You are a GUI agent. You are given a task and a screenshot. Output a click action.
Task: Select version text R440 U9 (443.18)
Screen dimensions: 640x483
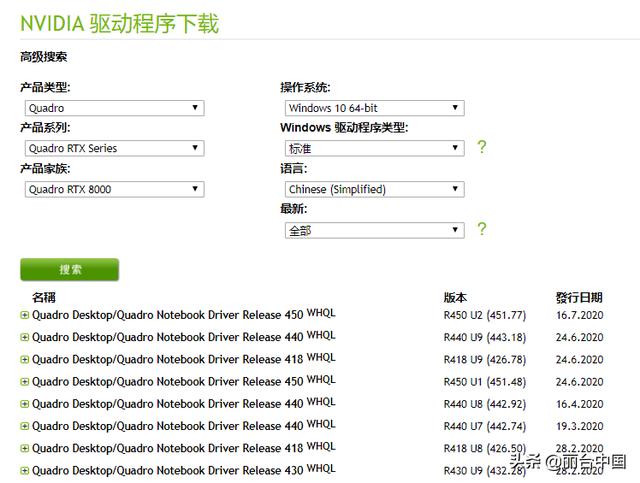485,337
